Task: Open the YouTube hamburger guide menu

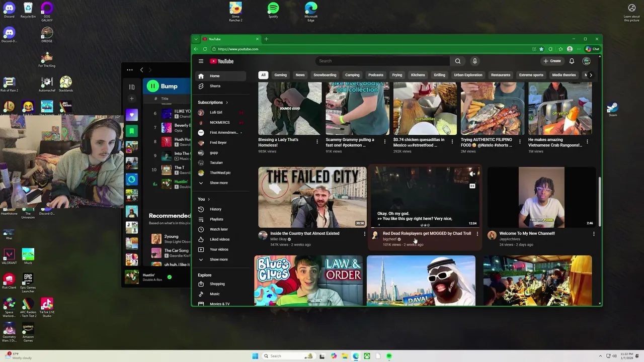Action: click(201, 61)
